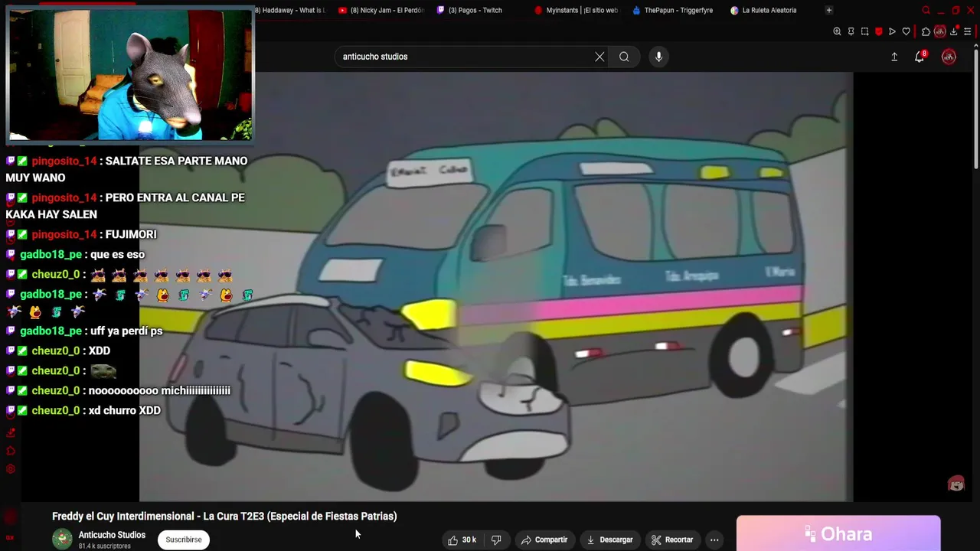Open the browser extensions cube icon
The image size is (980, 551).
[926, 31]
